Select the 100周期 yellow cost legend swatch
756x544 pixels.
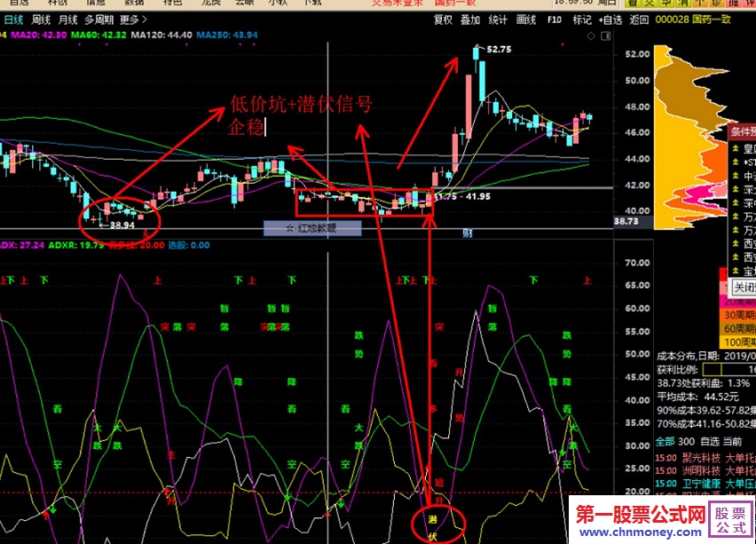point(737,342)
